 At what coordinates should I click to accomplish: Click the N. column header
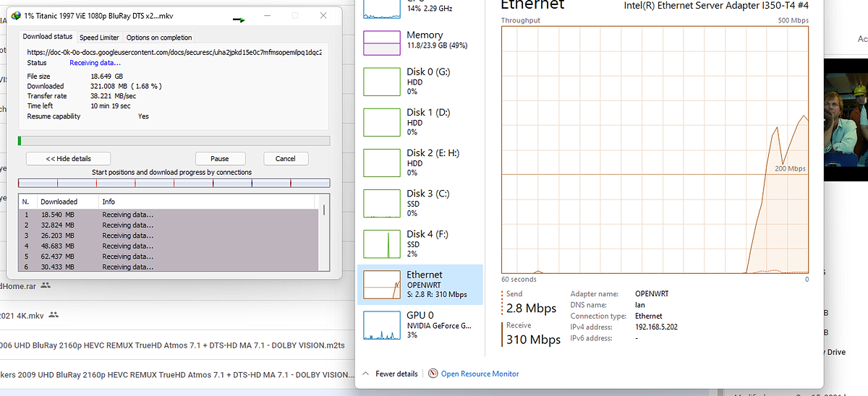pos(27,202)
